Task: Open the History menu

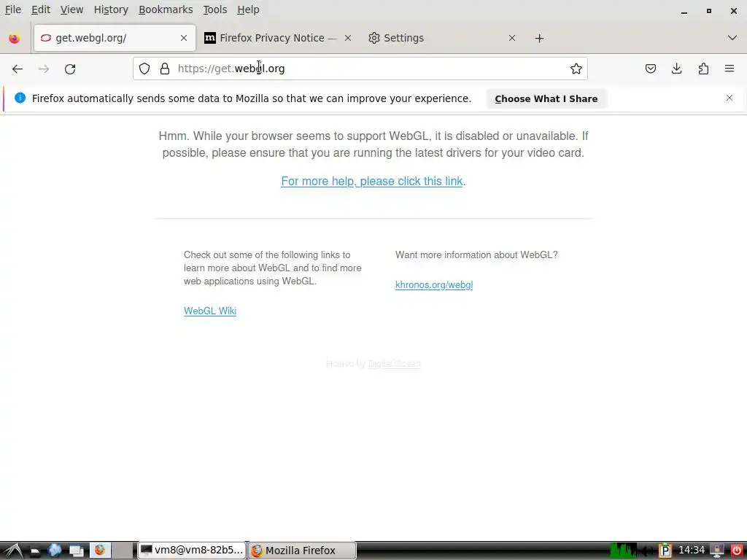Action: (x=111, y=9)
